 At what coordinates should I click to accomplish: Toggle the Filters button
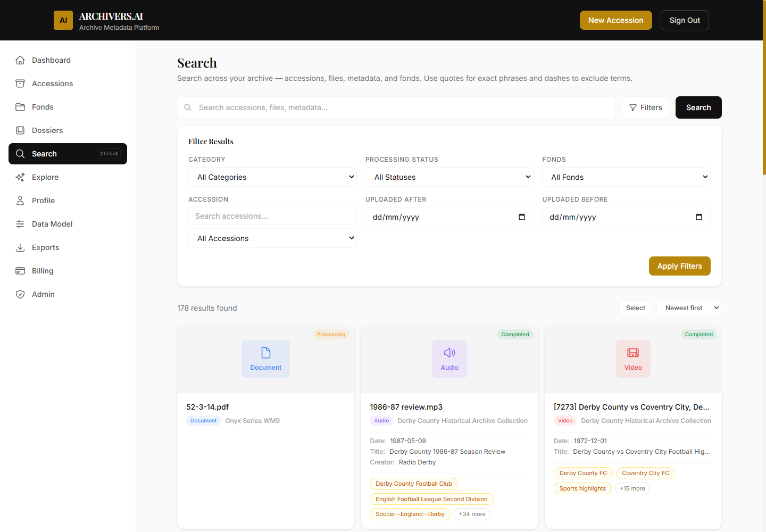645,107
